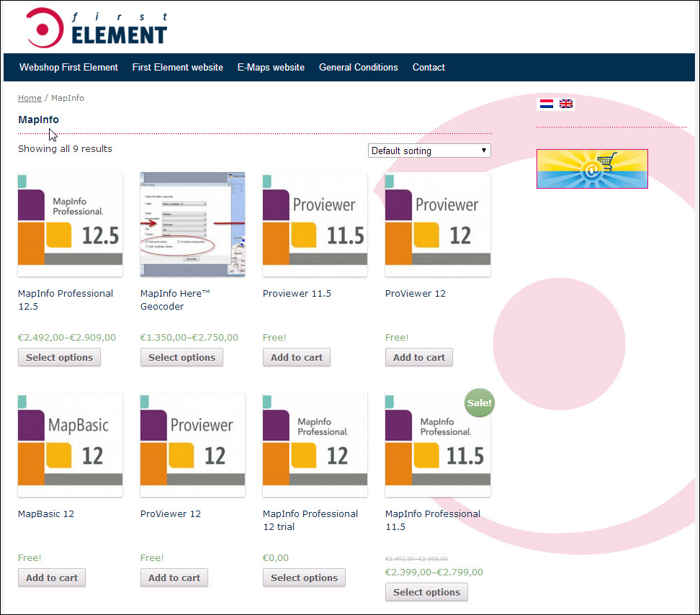Open MapInfo Professional 12.5 product thumbnail

coord(70,225)
